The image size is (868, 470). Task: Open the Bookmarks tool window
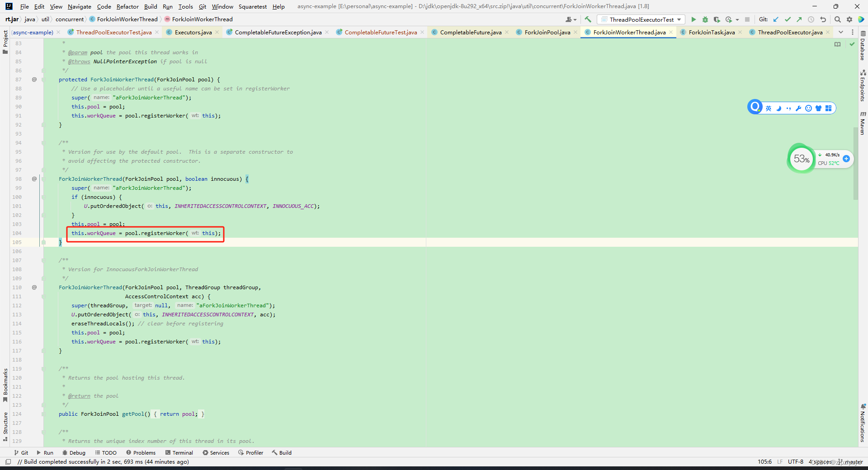coord(5,385)
